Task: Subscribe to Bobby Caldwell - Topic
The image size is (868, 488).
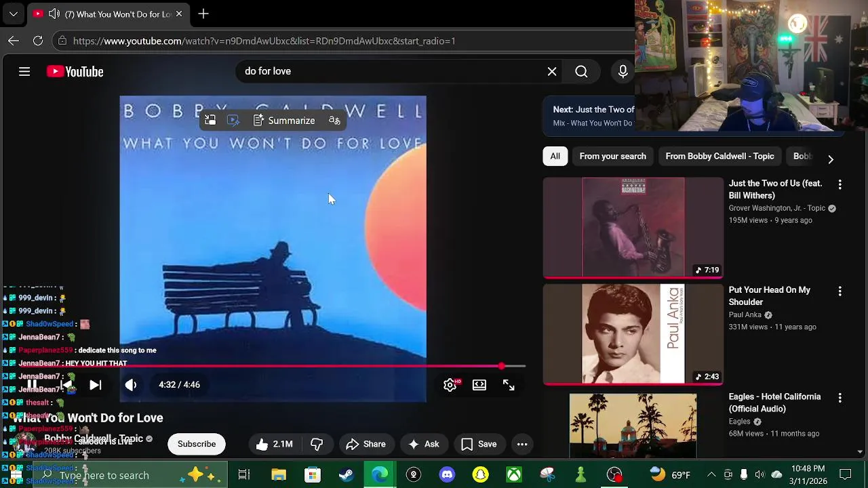Action: coord(197,444)
